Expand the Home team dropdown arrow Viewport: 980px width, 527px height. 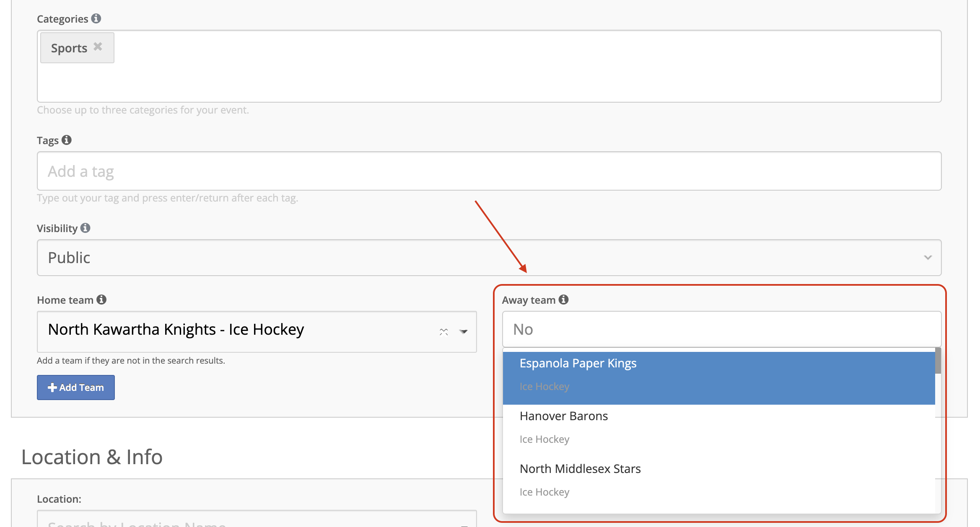coord(464,332)
